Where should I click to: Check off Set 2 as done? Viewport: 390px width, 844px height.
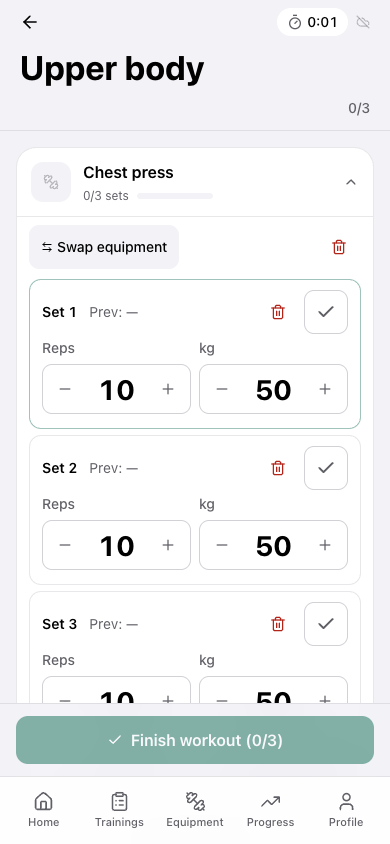[x=326, y=468]
